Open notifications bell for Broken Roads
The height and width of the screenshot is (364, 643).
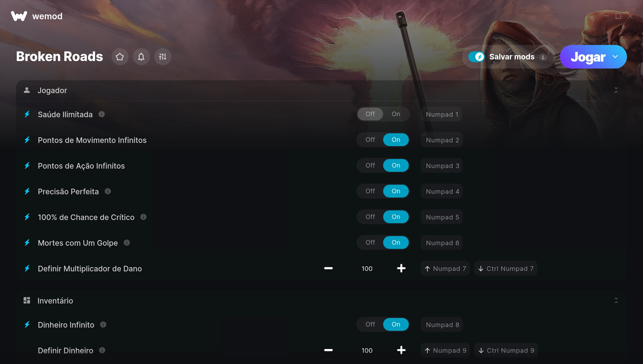(141, 57)
